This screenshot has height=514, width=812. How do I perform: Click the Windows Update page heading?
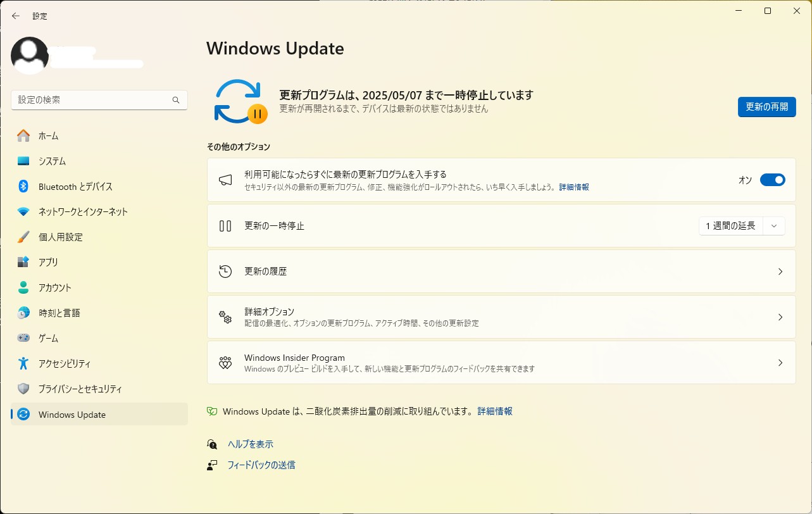[275, 48]
